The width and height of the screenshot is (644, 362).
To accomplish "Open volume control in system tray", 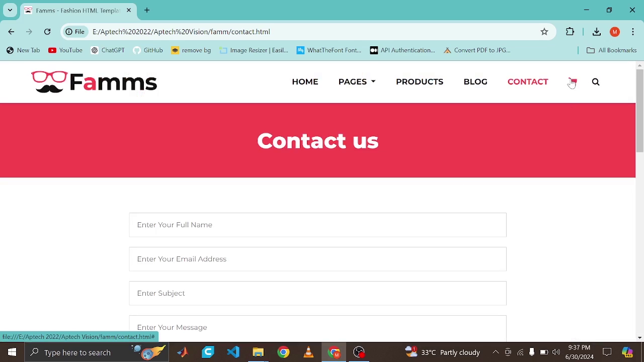I will [556, 352].
